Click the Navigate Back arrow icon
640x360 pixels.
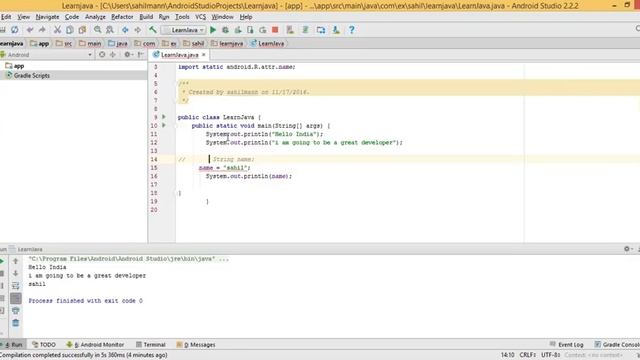125,30
